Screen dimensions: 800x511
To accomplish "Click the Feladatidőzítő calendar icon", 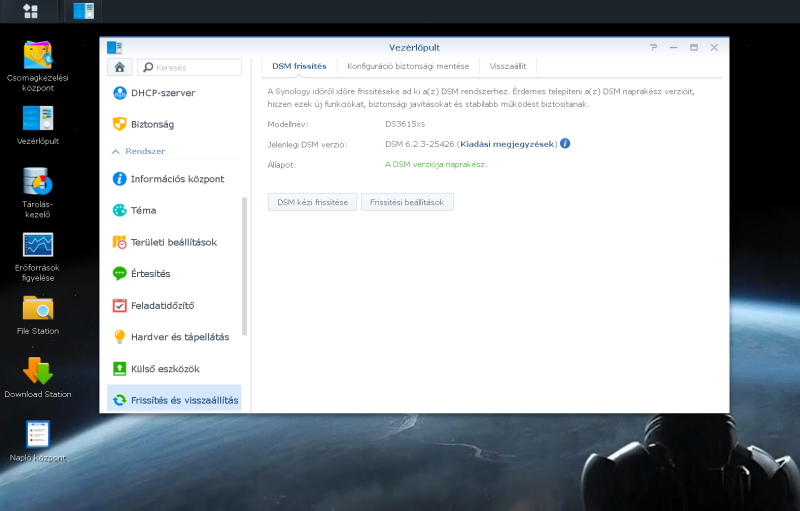I will (x=119, y=305).
